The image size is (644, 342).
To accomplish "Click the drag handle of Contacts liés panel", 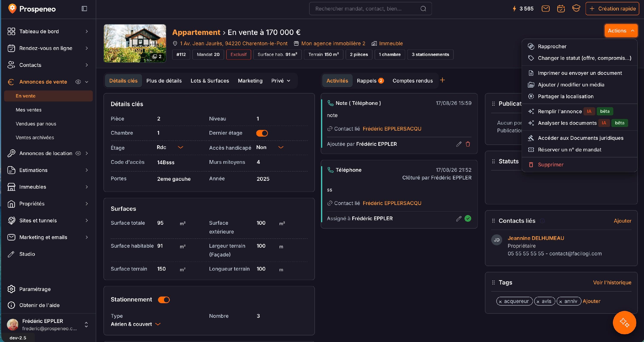I will point(493,221).
